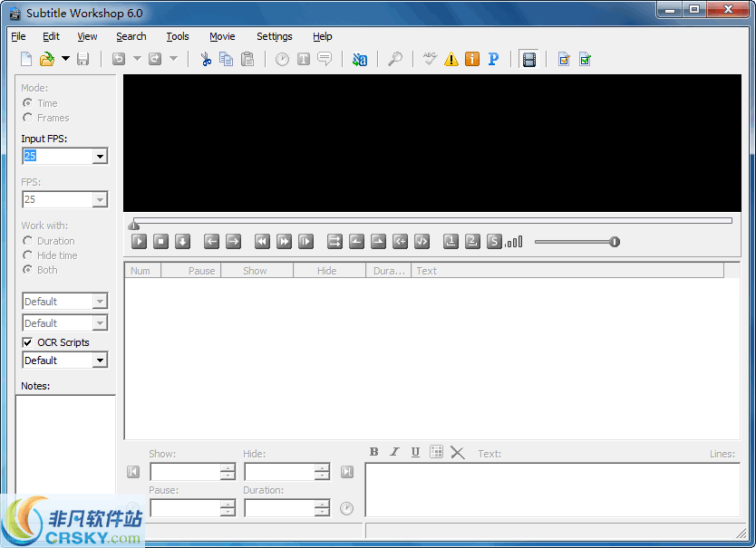Screen dimensions: 756x548
Task: Open the Settings menu
Action: [x=274, y=36]
